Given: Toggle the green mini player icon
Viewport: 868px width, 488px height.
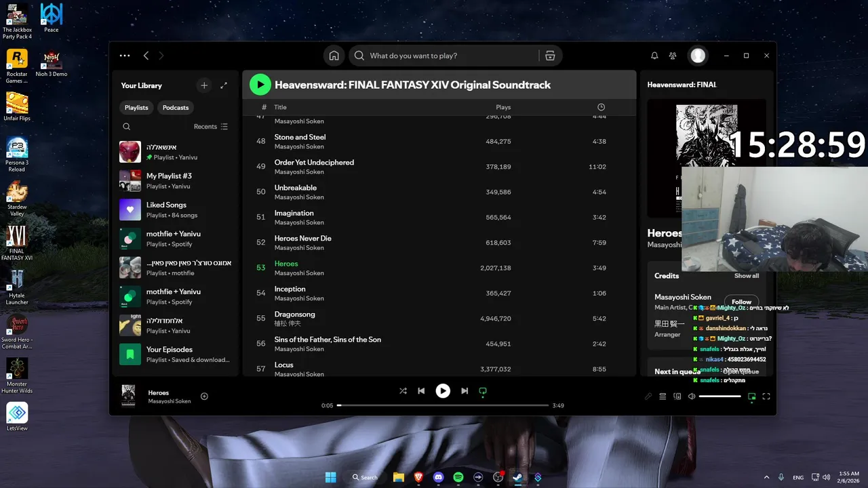Looking at the screenshot, I should click(751, 396).
